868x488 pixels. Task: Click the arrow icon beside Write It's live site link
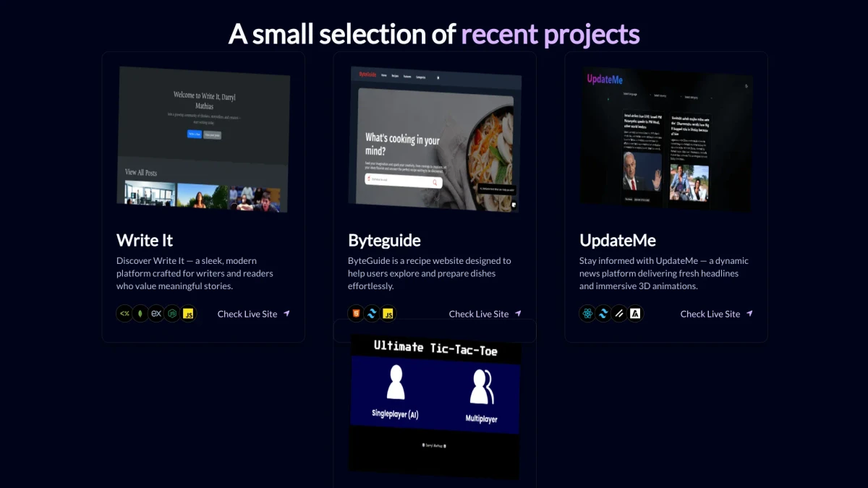pyautogui.click(x=286, y=314)
